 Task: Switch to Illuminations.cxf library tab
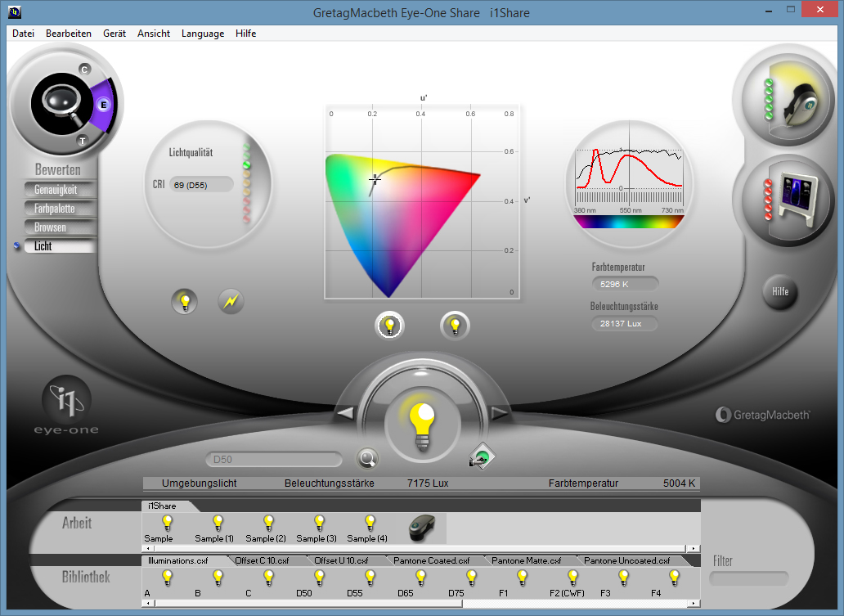pyautogui.click(x=177, y=560)
